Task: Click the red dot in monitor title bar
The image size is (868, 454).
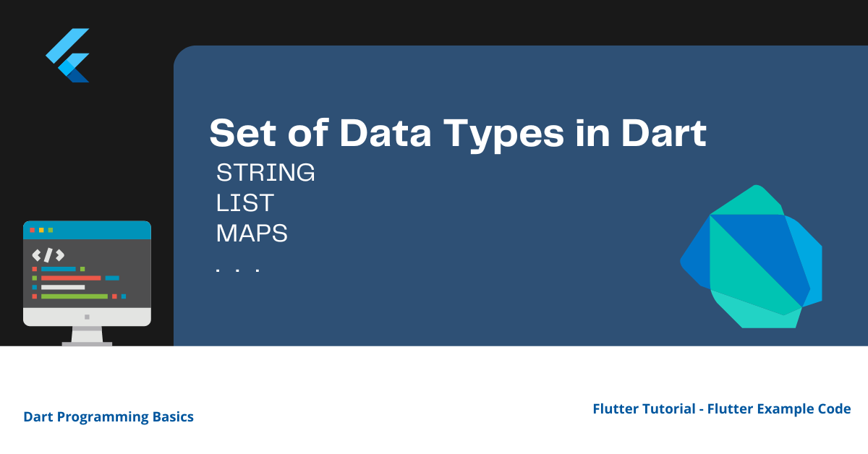Action: point(32,230)
